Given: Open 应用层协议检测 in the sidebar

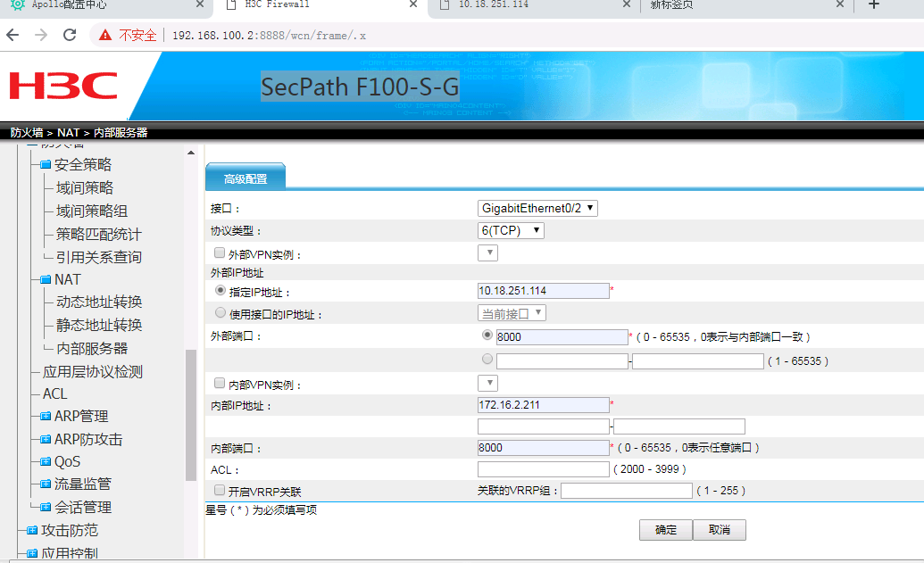Looking at the screenshot, I should click(93, 371).
